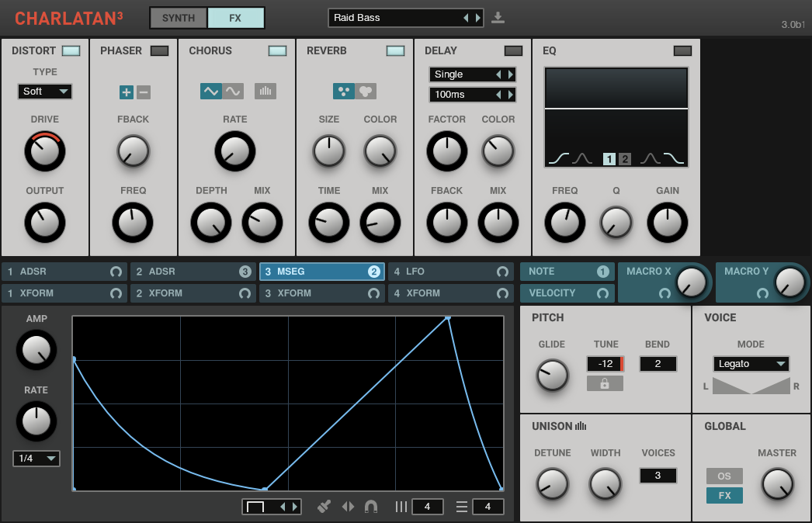Open the voice mode Legato dropdown
812x523 pixels.
click(751, 364)
